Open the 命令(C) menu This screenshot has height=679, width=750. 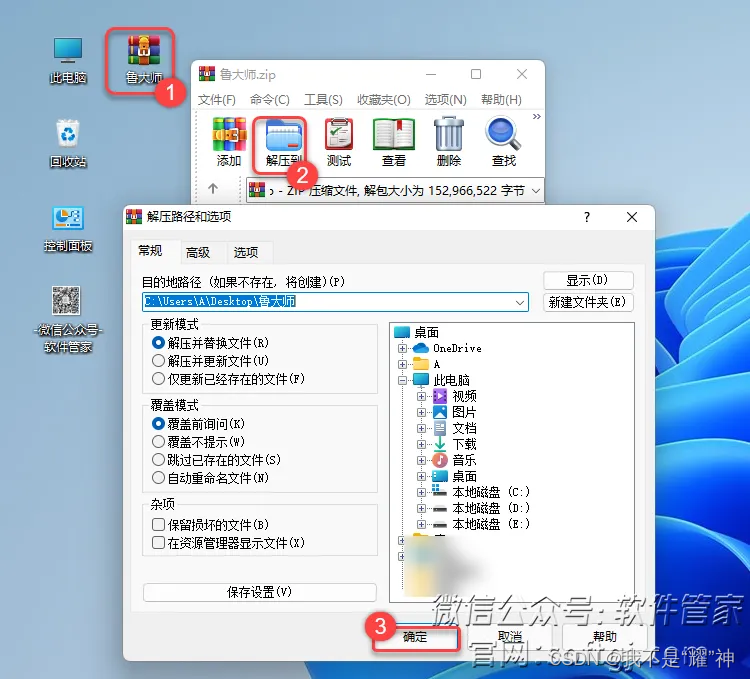click(270, 99)
